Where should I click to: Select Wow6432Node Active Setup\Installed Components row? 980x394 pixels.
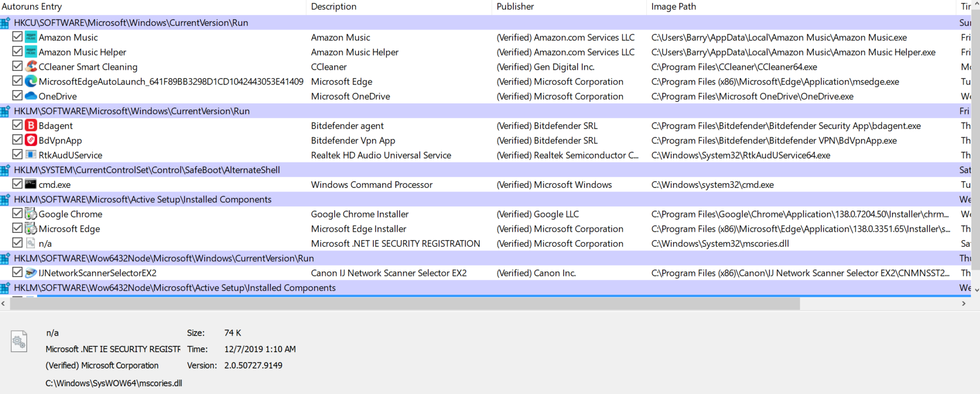[x=485, y=288]
